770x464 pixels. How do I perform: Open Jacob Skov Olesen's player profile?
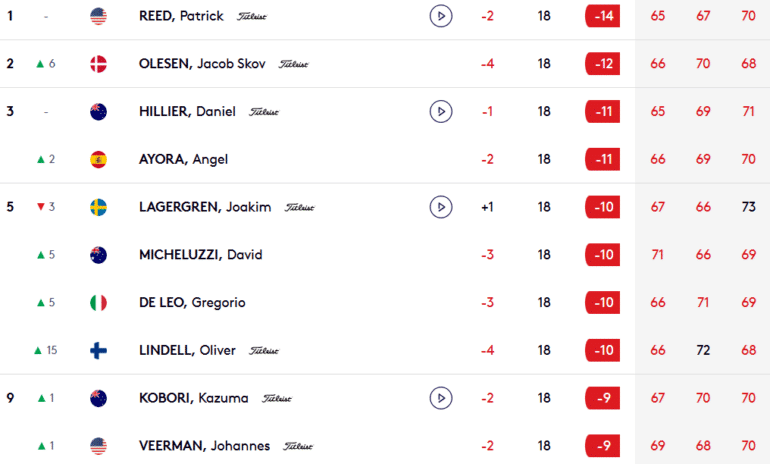tap(203, 64)
